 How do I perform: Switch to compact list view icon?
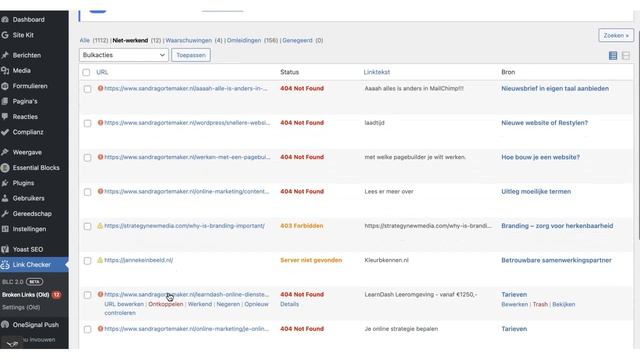(x=613, y=56)
